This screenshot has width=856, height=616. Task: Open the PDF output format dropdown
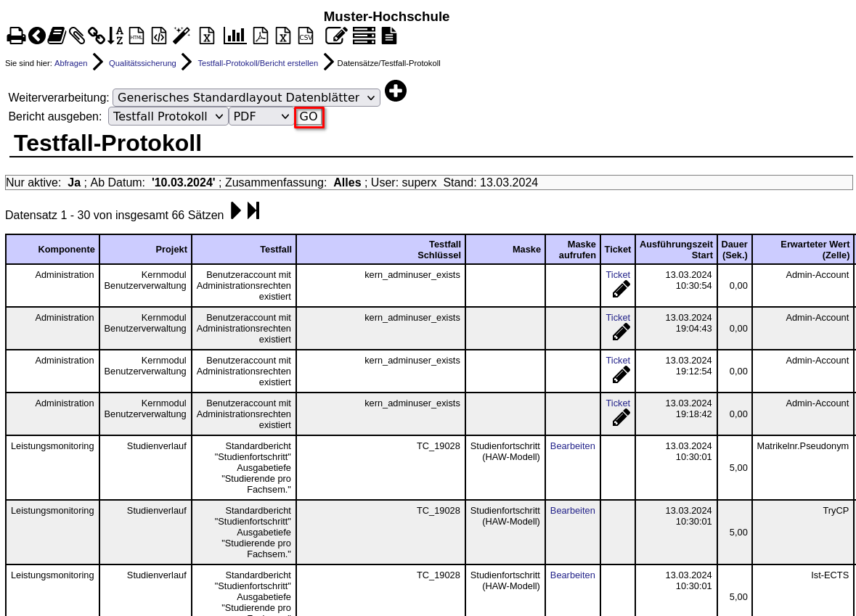click(x=261, y=116)
